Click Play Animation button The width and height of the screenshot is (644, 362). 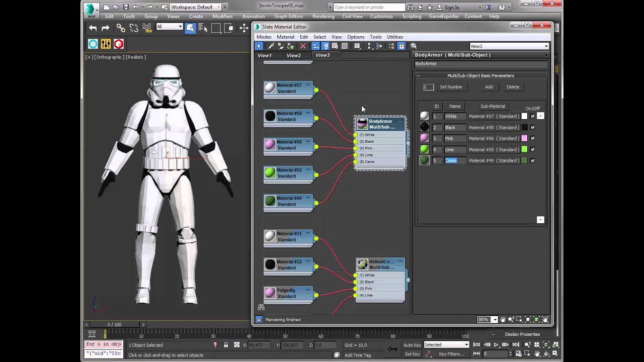point(496,345)
